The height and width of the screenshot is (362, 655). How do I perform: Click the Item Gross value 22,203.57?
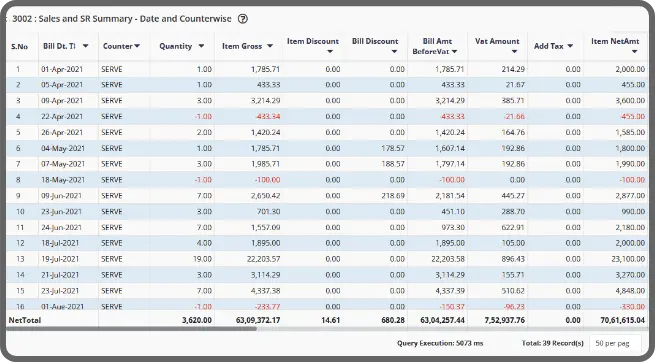264,259
